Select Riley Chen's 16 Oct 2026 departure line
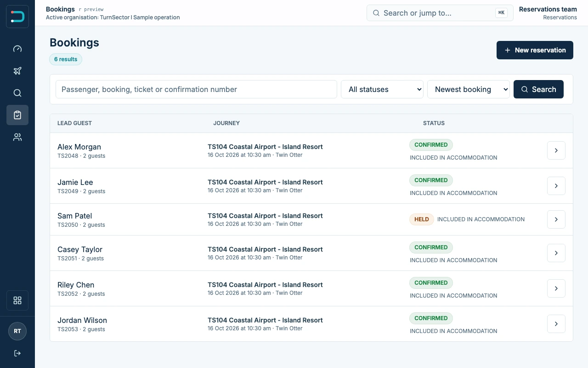Viewport: 588px width, 368px height. [x=255, y=293]
